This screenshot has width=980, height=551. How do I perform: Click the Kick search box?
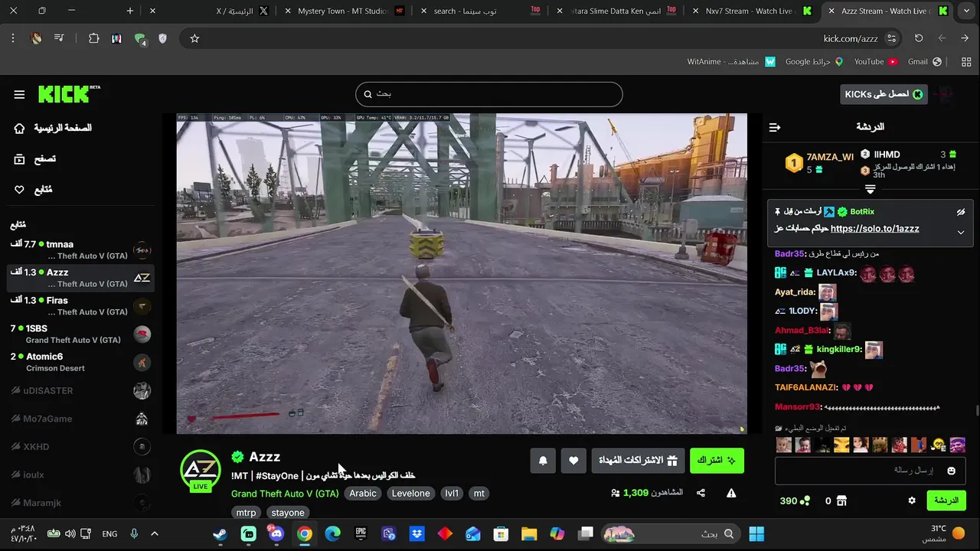click(x=488, y=94)
